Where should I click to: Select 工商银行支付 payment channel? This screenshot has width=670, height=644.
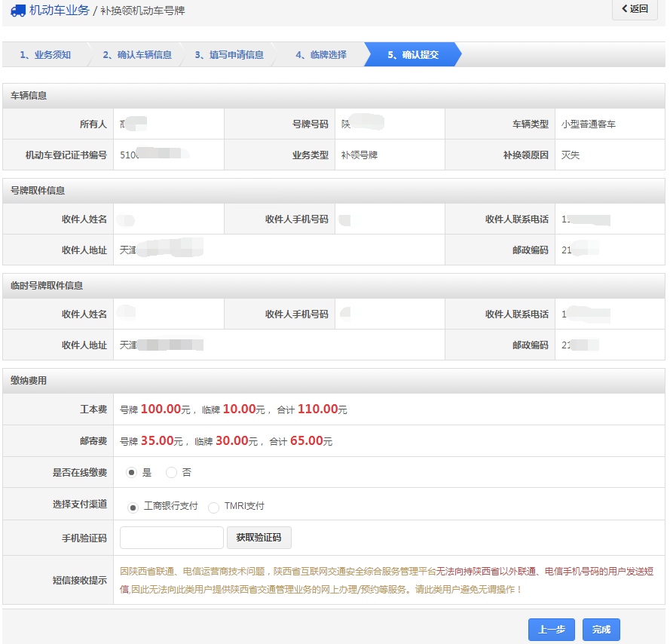[133, 507]
